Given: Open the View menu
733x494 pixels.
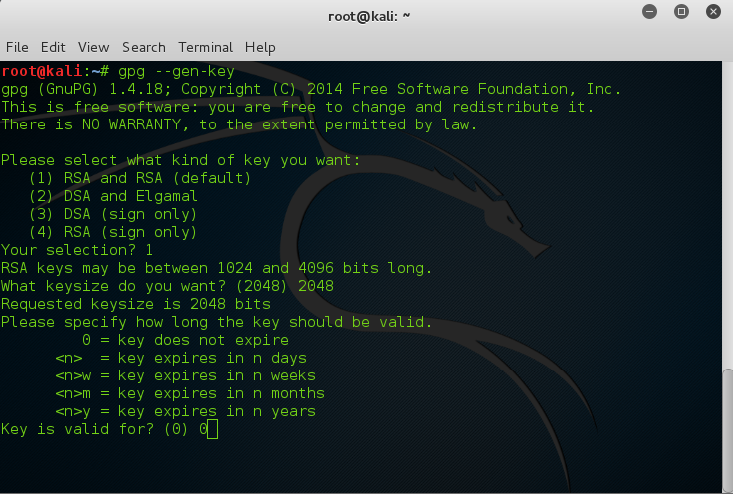Looking at the screenshot, I should click(x=93, y=47).
